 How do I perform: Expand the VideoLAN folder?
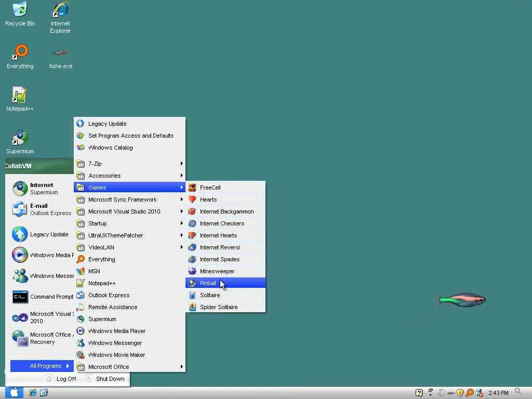click(129, 247)
